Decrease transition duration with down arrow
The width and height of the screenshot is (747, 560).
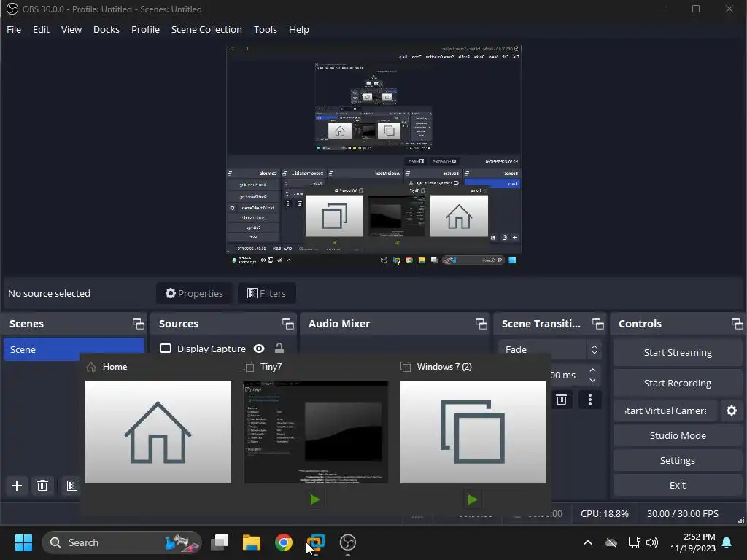pos(592,380)
